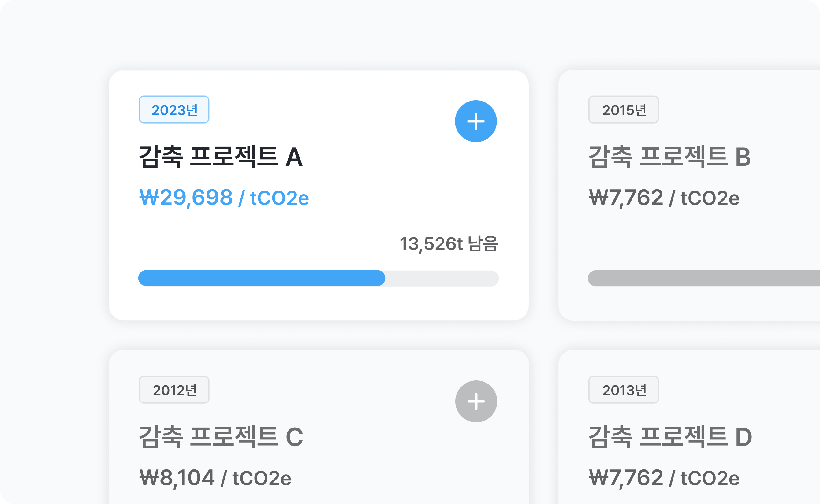The image size is (820, 504).
Task: Click the gray plus icon on Project C
Action: 476,401
